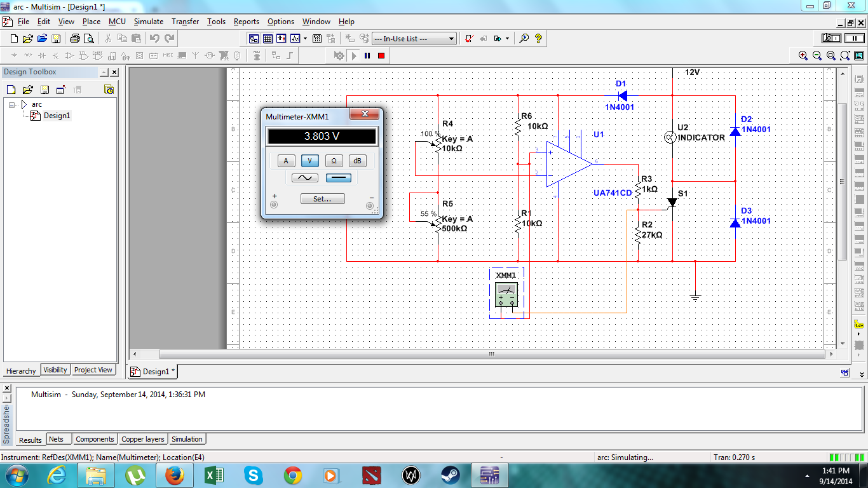Open Print Preview from the toolbar

tap(88, 39)
